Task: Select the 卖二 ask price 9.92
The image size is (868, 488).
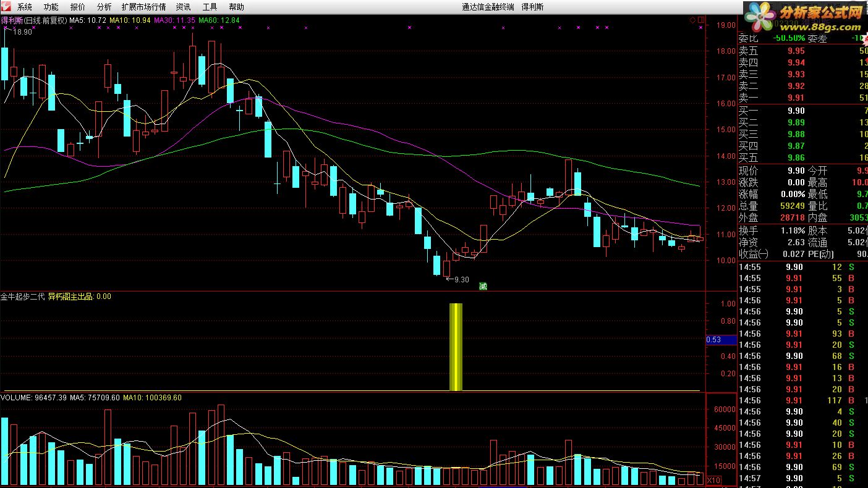Action: pos(796,86)
